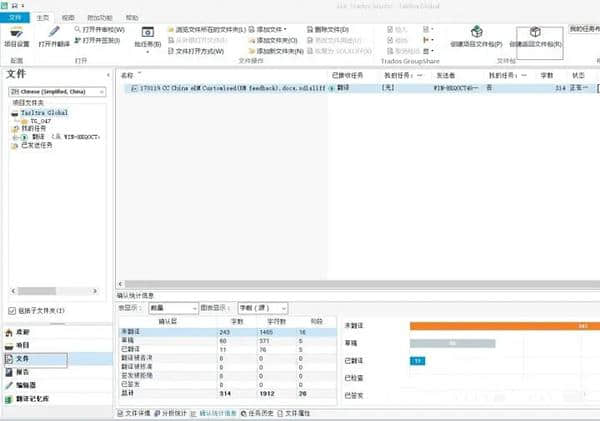Image resolution: width=600 pixels, height=421 pixels.
Task: Select 未翻译 row in statistics table
Action: (x=228, y=332)
